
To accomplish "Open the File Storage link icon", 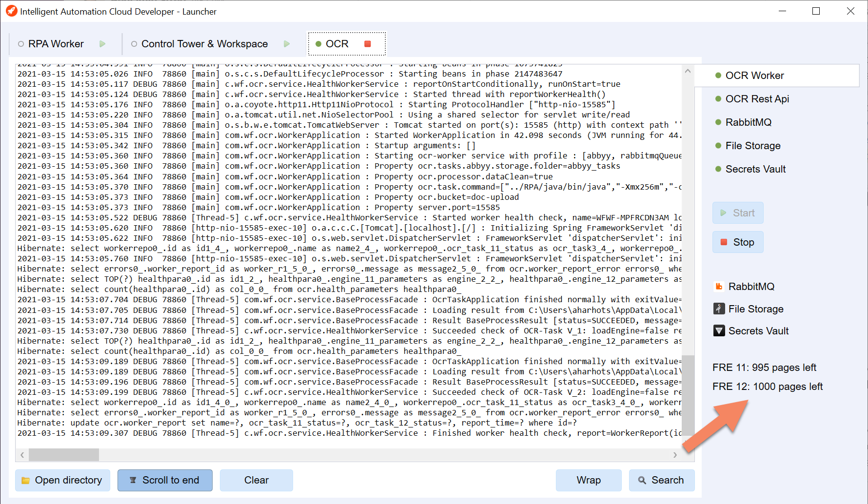I will click(719, 309).
